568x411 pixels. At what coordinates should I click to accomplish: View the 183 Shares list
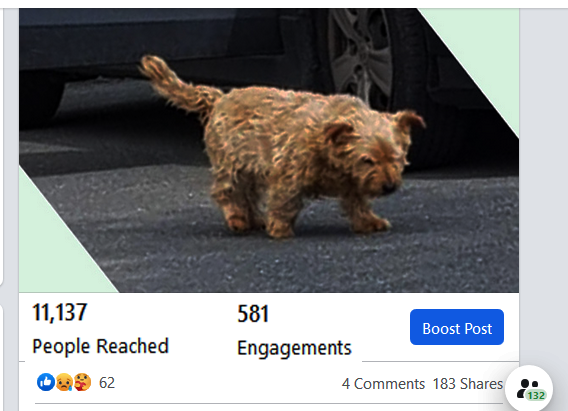[468, 384]
